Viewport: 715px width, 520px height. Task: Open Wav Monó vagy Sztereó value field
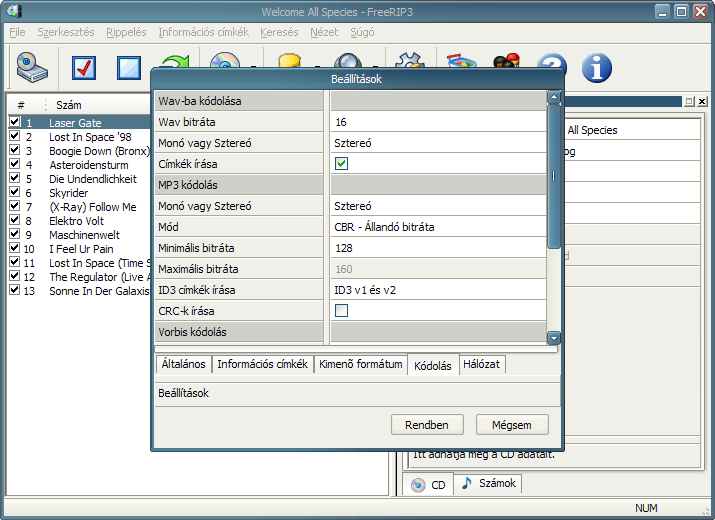(438, 143)
